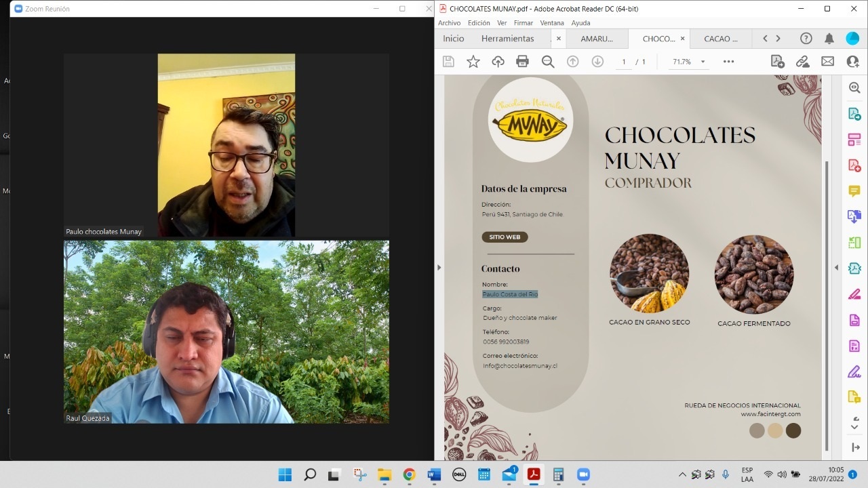The height and width of the screenshot is (488, 868).
Task: Open notifications bell in Acrobat
Action: coord(829,39)
